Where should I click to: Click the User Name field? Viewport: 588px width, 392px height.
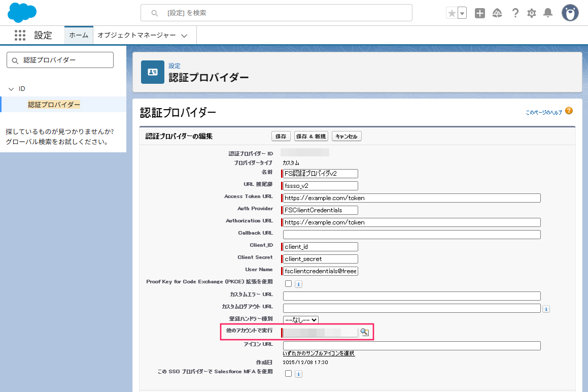click(x=320, y=271)
